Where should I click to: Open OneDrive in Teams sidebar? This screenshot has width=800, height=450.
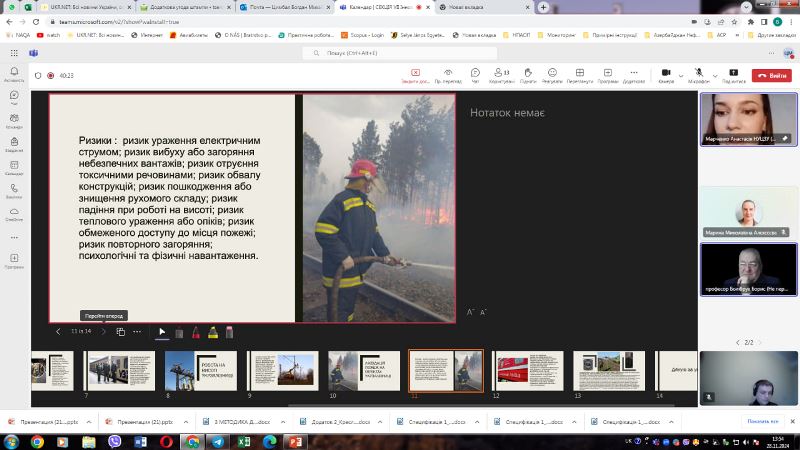(14, 214)
